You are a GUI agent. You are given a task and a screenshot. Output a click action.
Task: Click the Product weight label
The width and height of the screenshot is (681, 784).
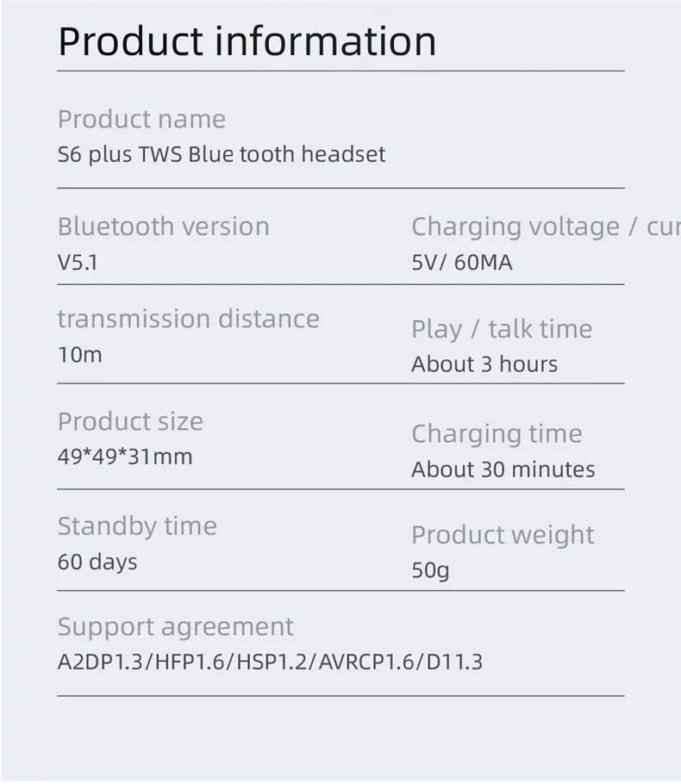[503, 535]
